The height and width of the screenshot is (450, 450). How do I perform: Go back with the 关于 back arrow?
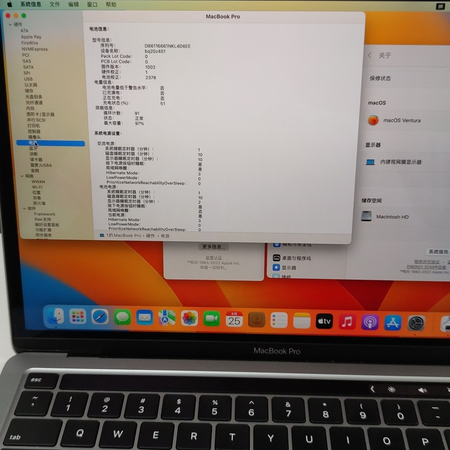tap(370, 55)
